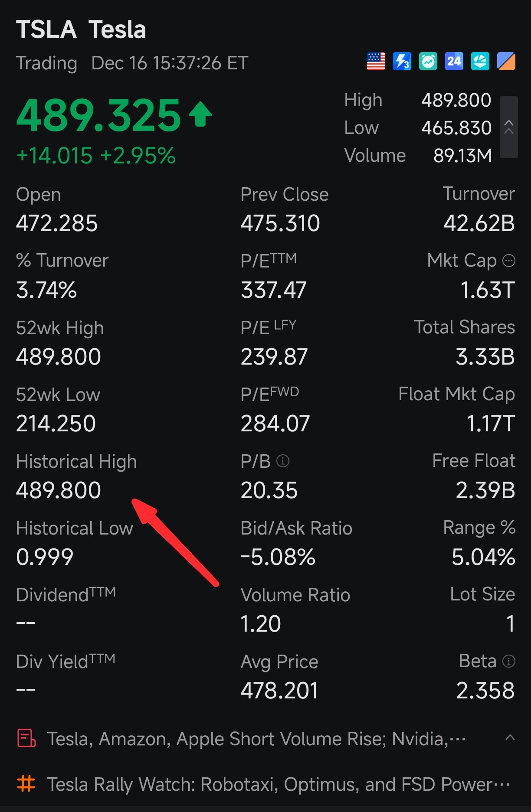Tap the TSLA Tesla ticker title
The width and height of the screenshot is (531, 812).
[x=81, y=29]
